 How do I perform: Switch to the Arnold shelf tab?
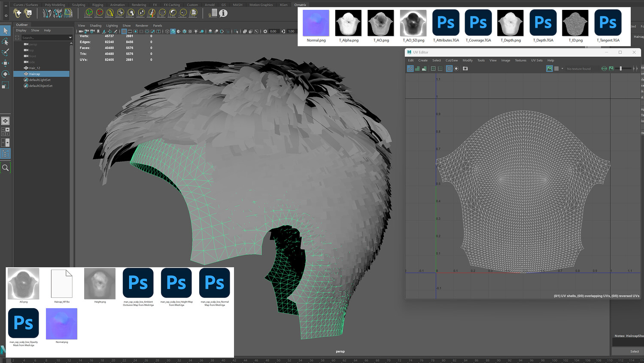[x=210, y=5]
